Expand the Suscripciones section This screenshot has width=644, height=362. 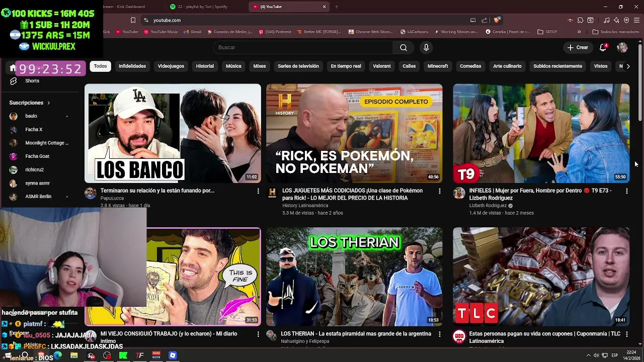[30, 103]
